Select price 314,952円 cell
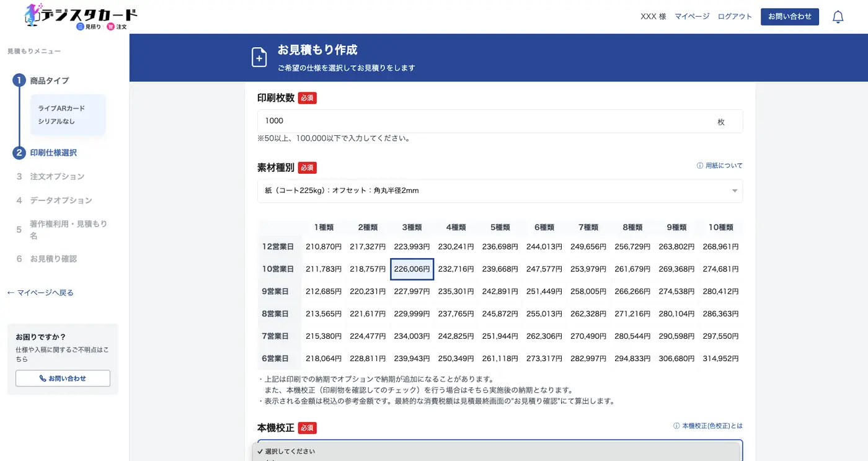868x461 pixels. [x=720, y=359]
